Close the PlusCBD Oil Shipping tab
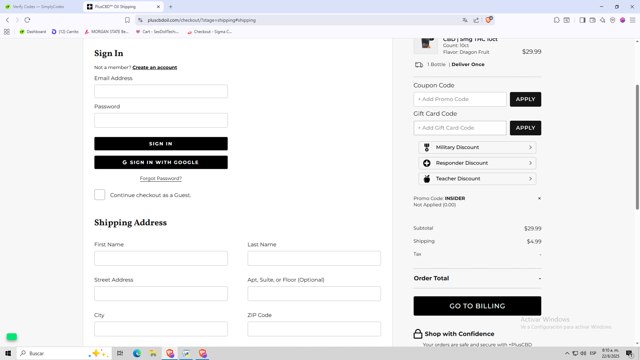The image size is (640, 360). pos(158,7)
